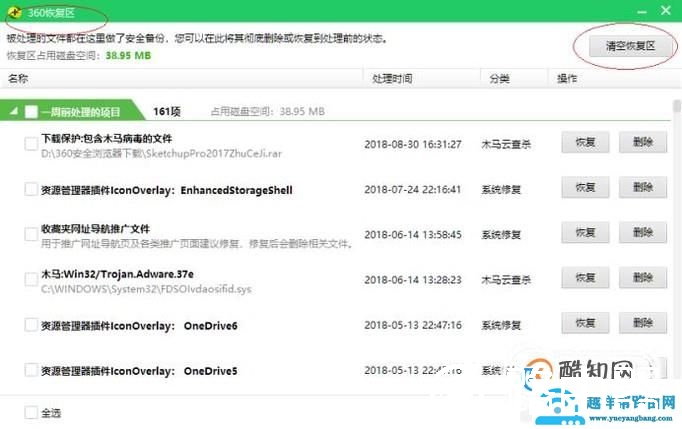Check the EnhancedStorageShell item checkbox
Screen dimensions: 682x429
click(31, 189)
